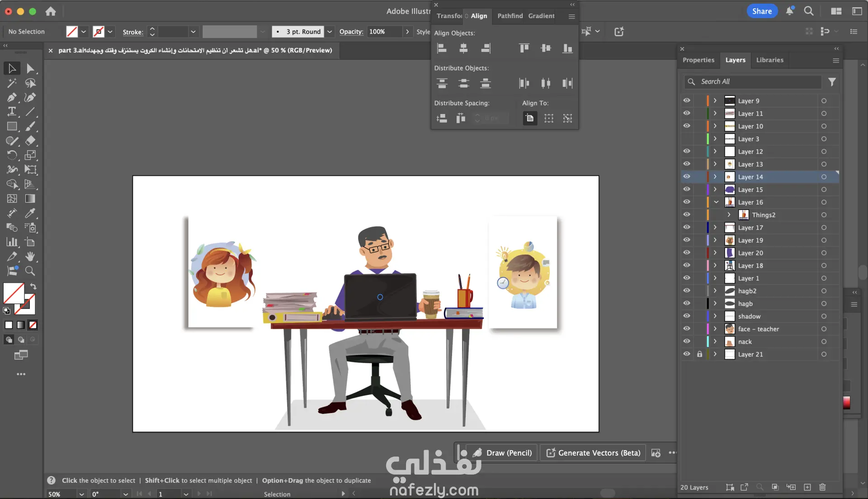Hide Layer 9 using eye icon

pyautogui.click(x=687, y=101)
